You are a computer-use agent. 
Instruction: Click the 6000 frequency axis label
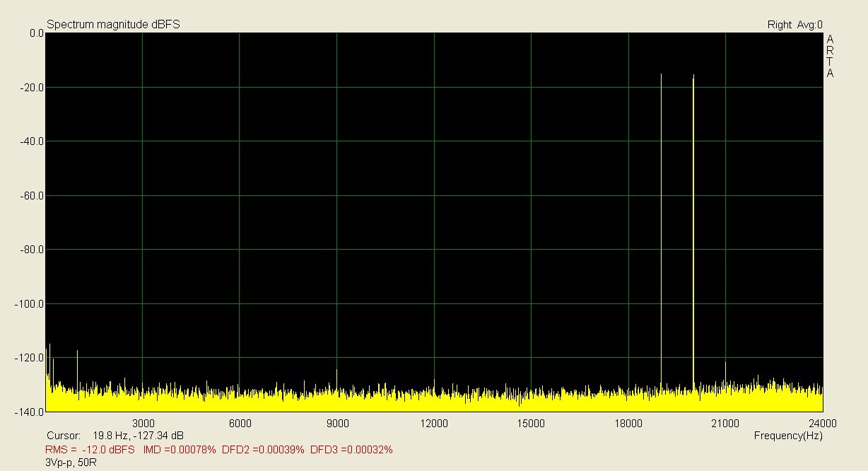point(240,424)
